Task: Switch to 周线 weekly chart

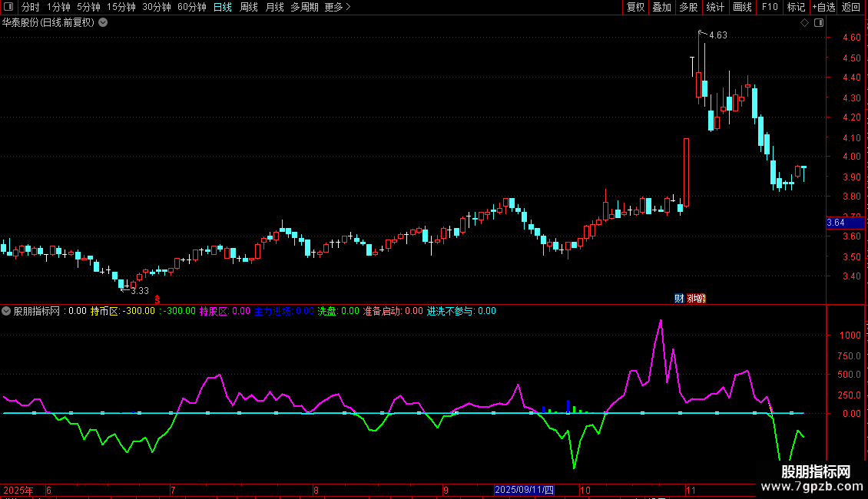Action: (249, 7)
